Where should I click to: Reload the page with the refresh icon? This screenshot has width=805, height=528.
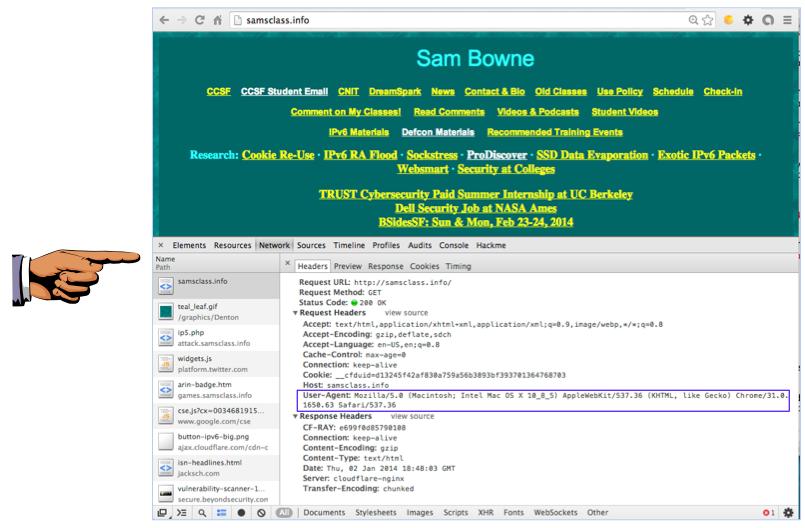(200, 20)
